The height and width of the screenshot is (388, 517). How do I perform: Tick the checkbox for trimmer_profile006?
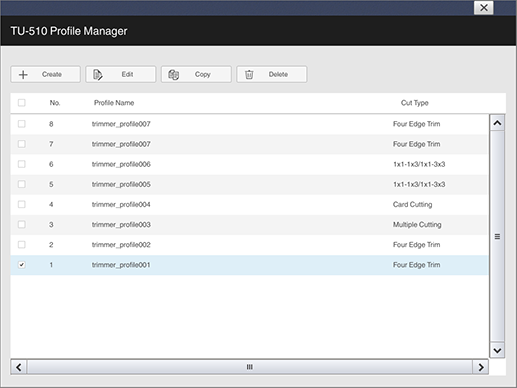pos(22,164)
